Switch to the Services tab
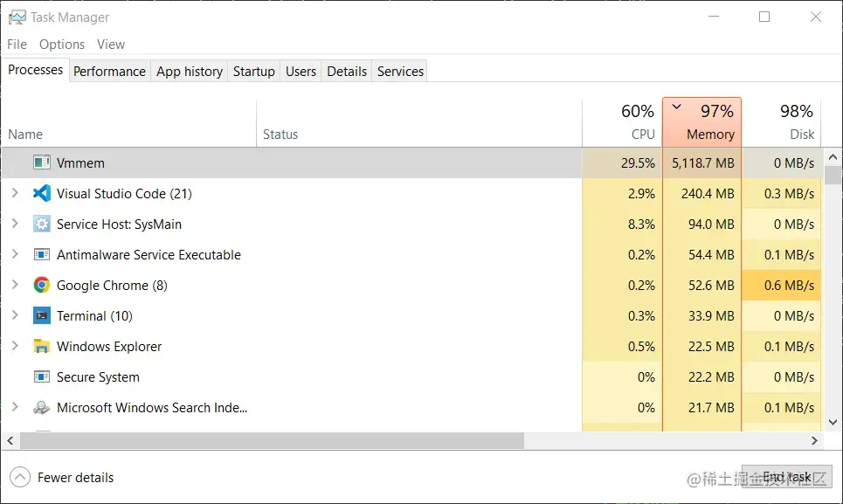Screen dimensions: 843x504 point(400,72)
